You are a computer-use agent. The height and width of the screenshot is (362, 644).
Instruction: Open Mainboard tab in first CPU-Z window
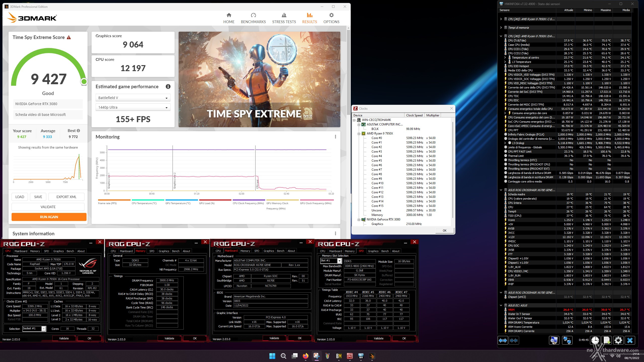[21, 251]
